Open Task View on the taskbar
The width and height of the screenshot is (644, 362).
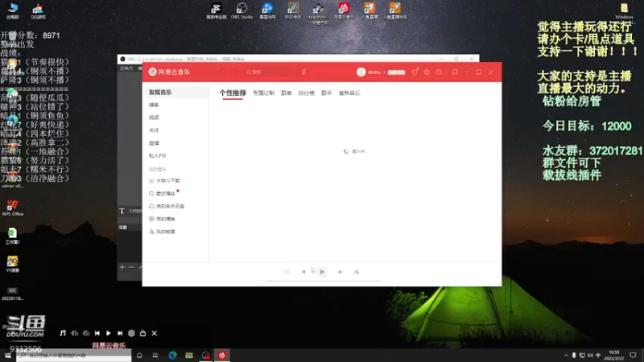point(155,356)
